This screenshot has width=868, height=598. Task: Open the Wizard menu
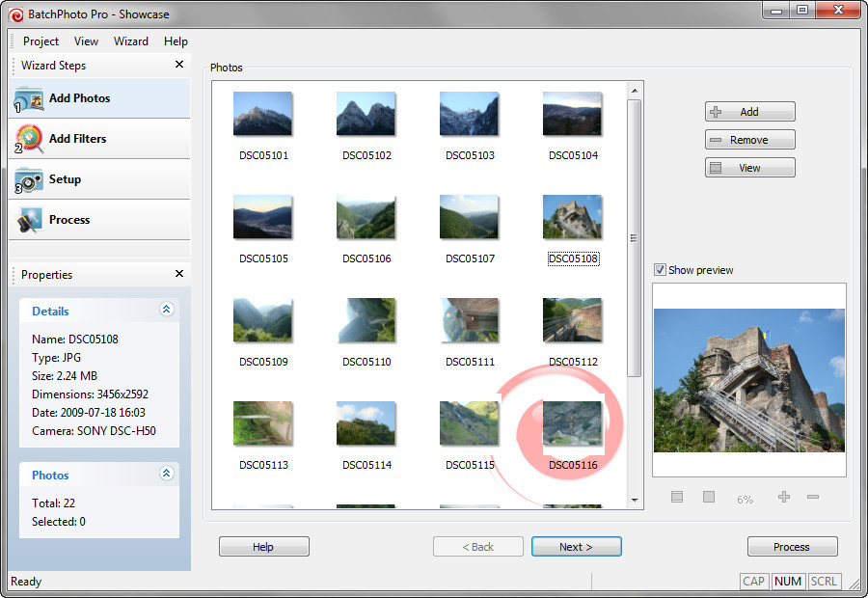(131, 41)
